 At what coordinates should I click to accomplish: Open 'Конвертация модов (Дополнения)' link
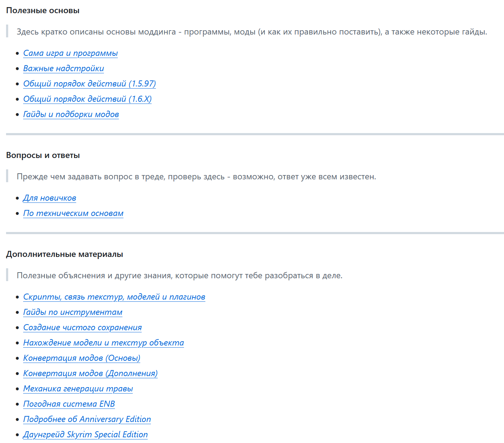coord(90,374)
